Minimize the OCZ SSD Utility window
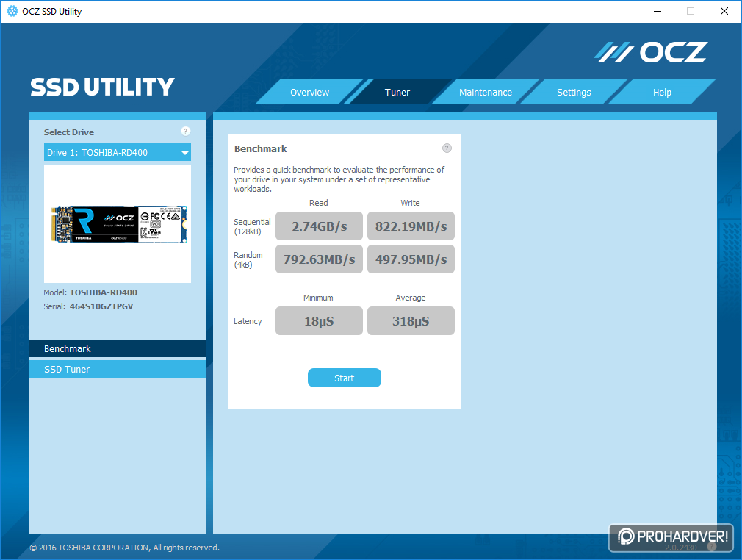The image size is (742, 560). click(658, 11)
